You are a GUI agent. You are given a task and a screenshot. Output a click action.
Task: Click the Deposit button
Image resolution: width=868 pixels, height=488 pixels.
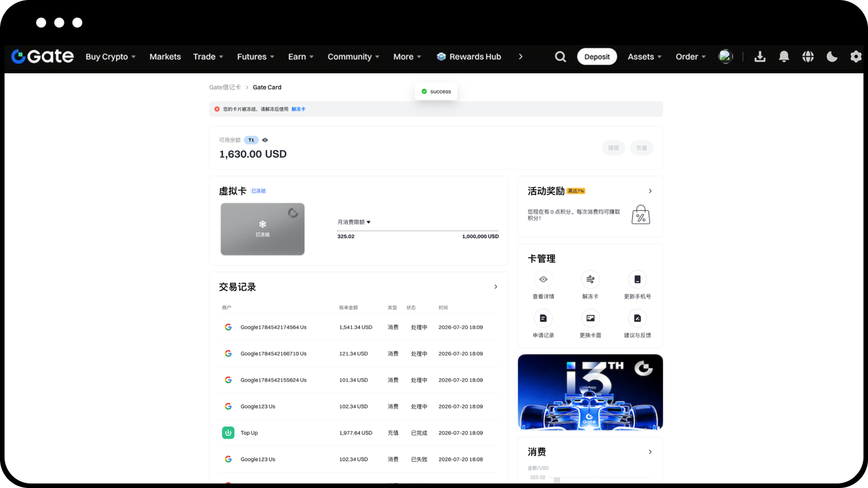597,57
